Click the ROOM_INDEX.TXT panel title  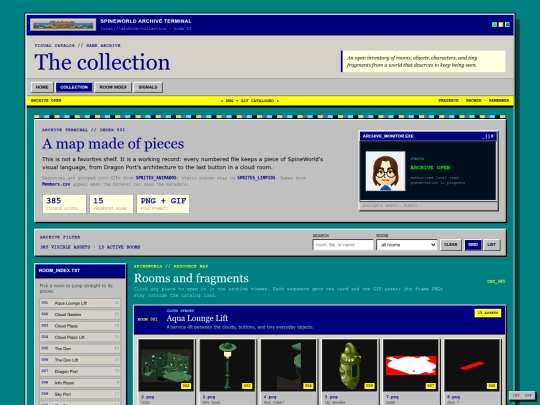pos(59,271)
